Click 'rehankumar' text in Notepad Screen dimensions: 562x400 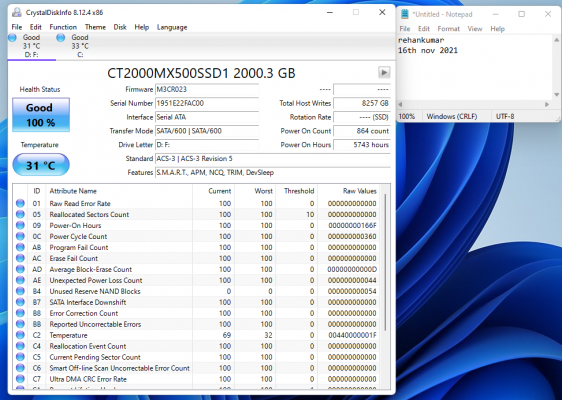421,40
